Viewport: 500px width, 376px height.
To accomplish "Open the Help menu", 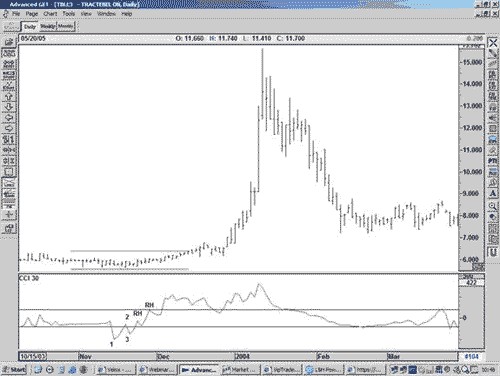I will [127, 14].
